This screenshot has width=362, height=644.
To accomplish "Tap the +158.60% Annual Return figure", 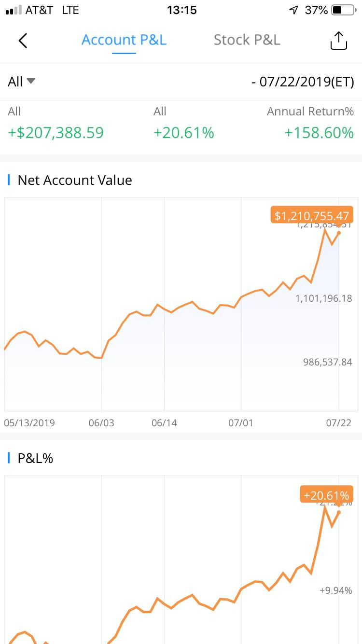I will (x=319, y=132).
